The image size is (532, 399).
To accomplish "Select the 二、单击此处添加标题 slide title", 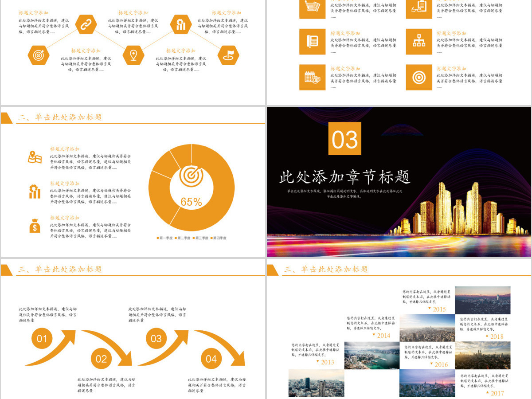I will (60, 117).
